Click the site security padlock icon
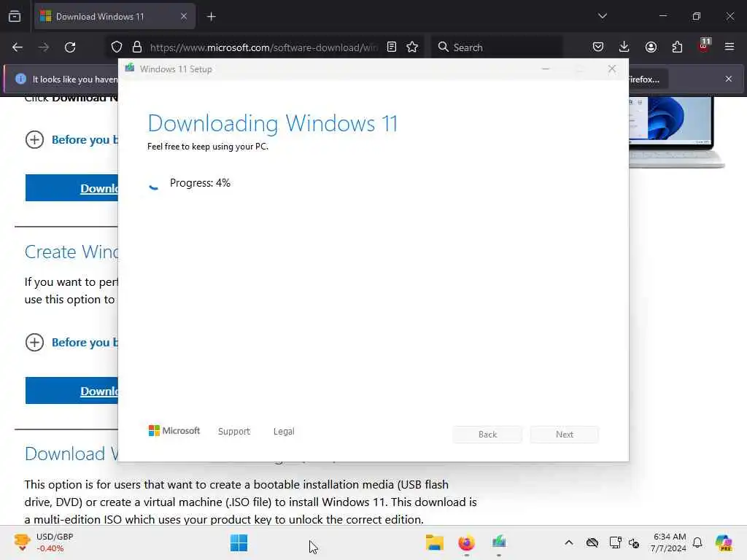 point(137,47)
